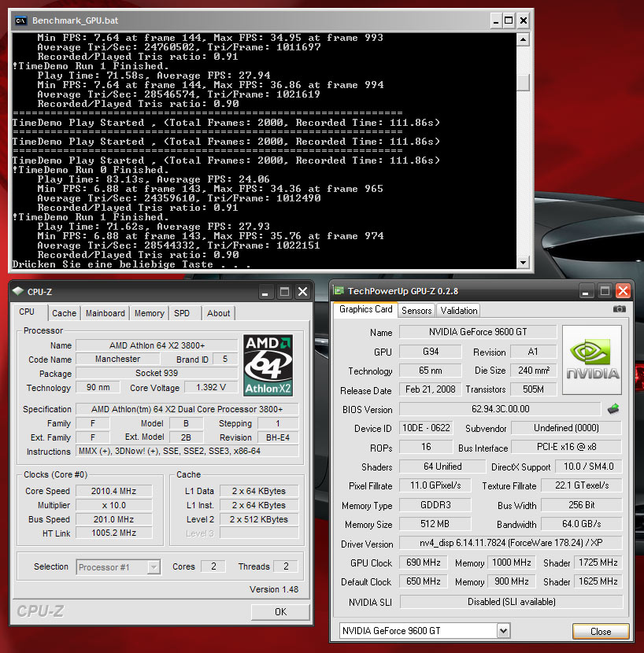Select the Graphics Card tab in GPU-Z
This screenshot has height=653, width=644.
tap(365, 309)
